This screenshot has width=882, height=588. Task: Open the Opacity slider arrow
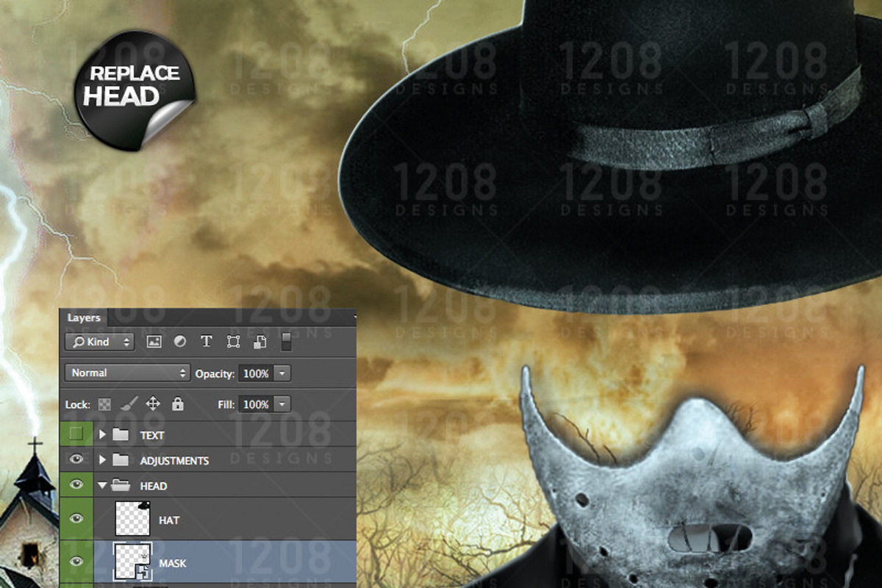(283, 373)
